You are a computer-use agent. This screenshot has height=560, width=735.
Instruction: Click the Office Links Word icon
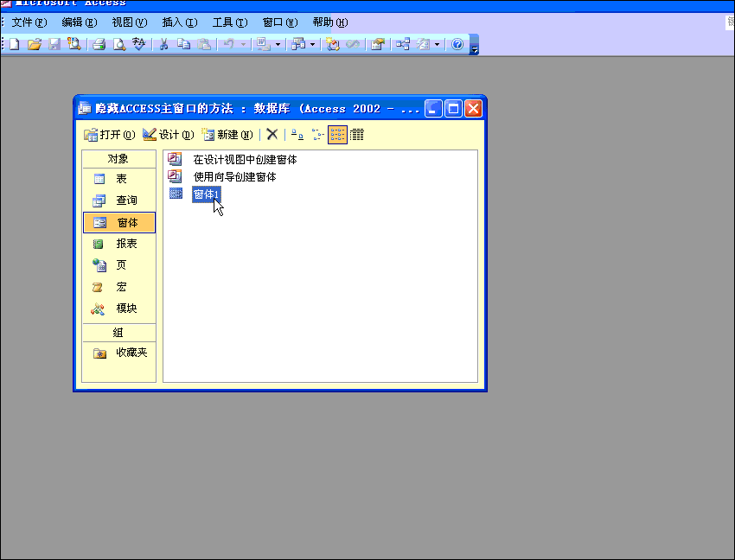pos(263,45)
